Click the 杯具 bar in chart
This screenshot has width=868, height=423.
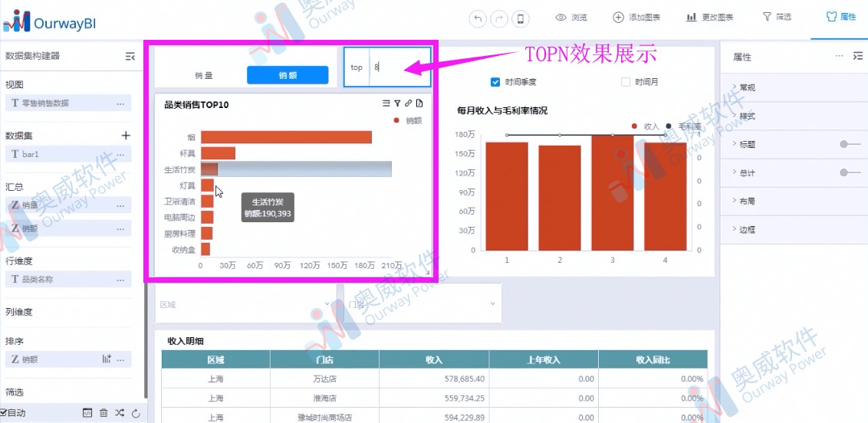tap(218, 153)
